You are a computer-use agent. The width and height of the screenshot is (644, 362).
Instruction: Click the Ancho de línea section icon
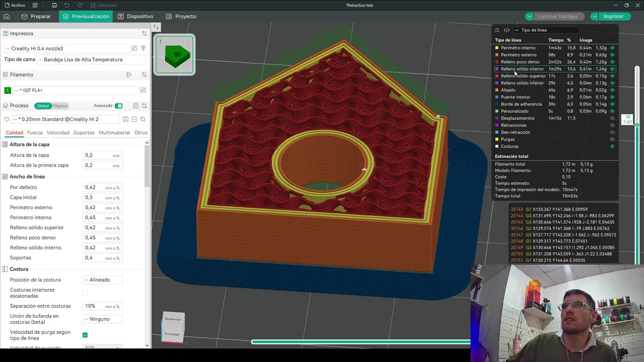pyautogui.click(x=5, y=176)
